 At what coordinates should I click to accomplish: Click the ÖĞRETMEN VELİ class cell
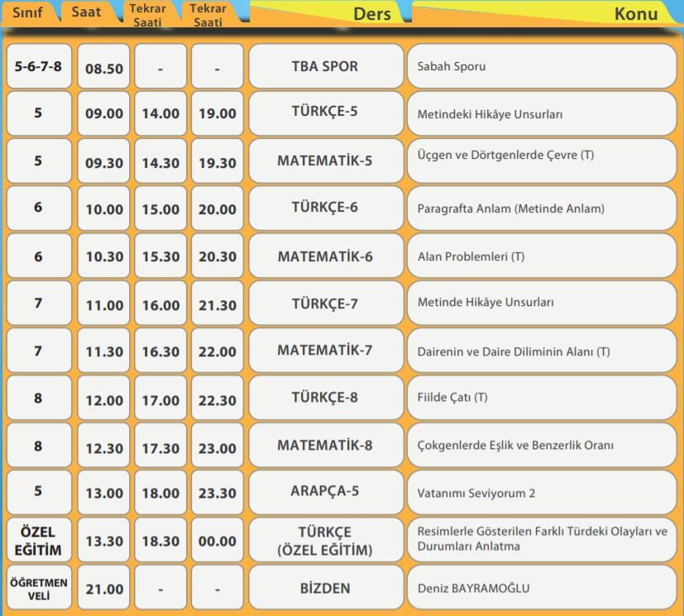click(x=39, y=588)
